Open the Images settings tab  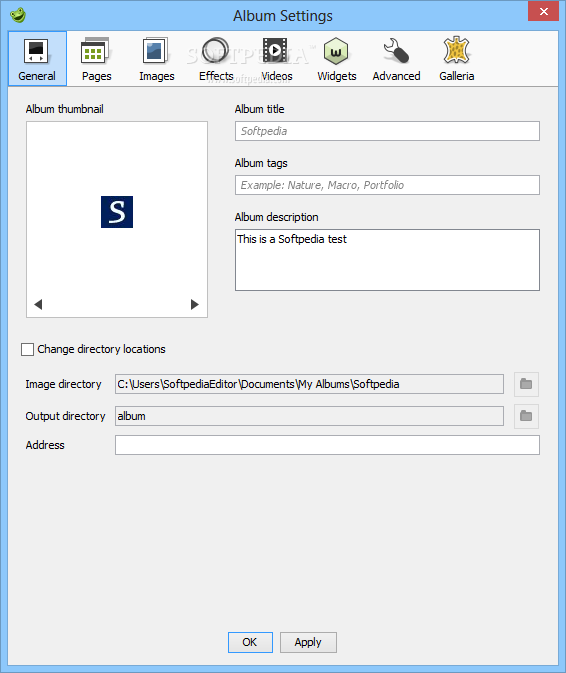coord(157,58)
